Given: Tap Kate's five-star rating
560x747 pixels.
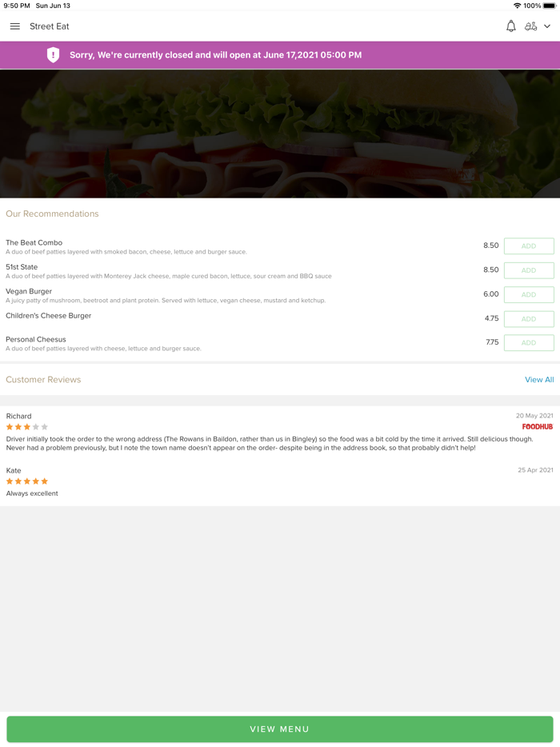Looking at the screenshot, I should 27,481.
